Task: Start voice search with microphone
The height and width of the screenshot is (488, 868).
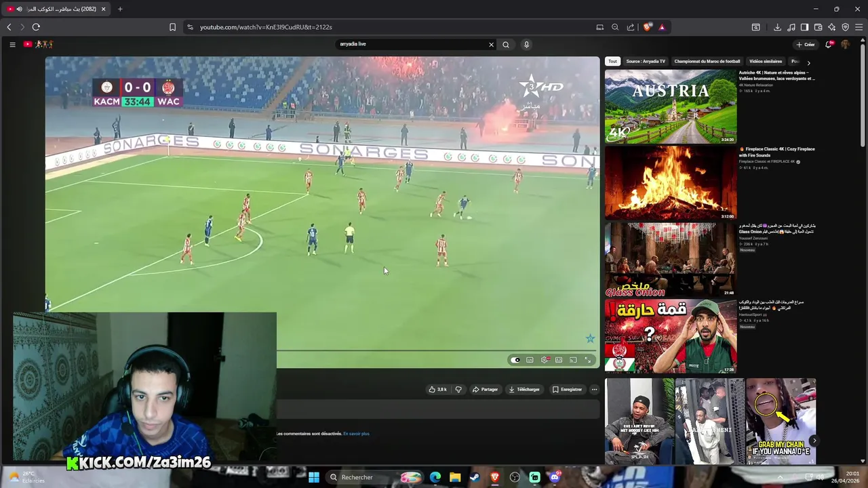Action: pos(526,45)
